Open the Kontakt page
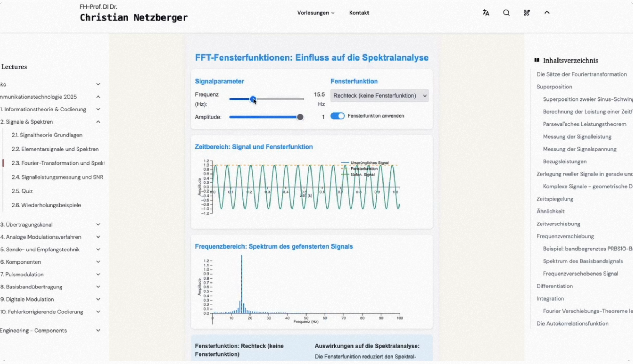The width and height of the screenshot is (633, 364). (359, 13)
